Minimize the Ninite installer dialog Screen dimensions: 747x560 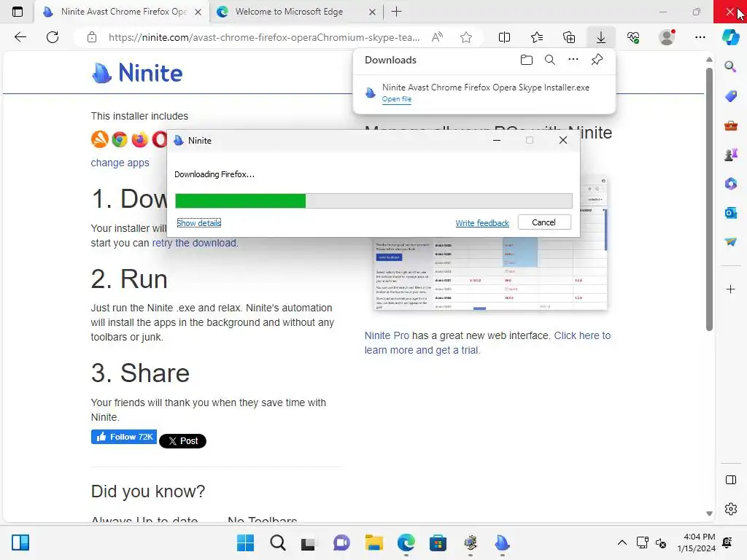pyautogui.click(x=496, y=140)
